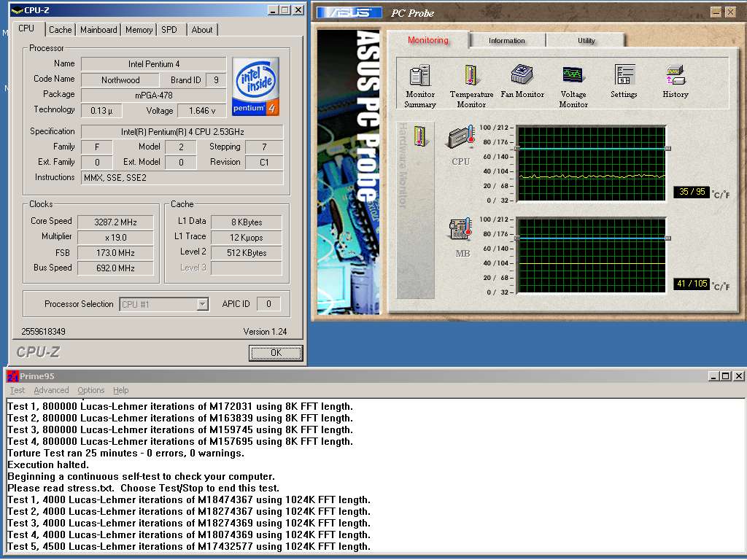The image size is (747, 560).
Task: Click the Intel Inside Pentium 4 logo
Action: [x=255, y=87]
